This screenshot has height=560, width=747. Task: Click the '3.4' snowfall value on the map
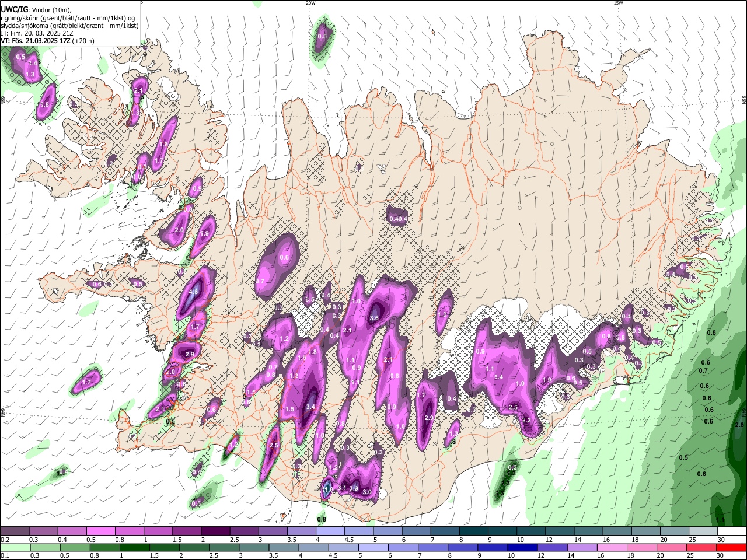point(310,407)
